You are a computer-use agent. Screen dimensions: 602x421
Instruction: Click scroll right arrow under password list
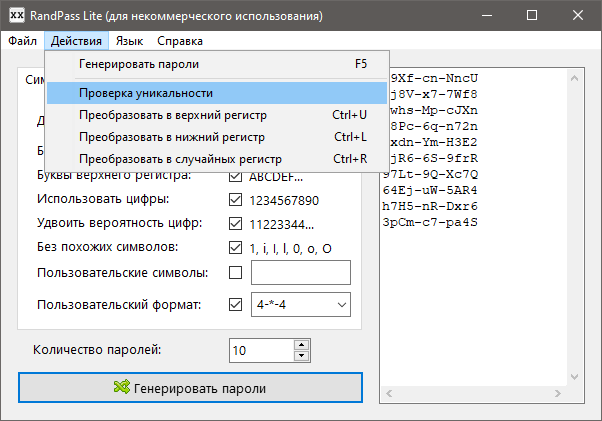[558, 393]
